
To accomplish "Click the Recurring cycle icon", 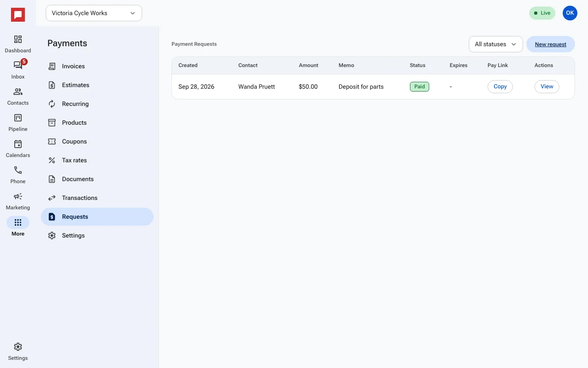I will (52, 104).
